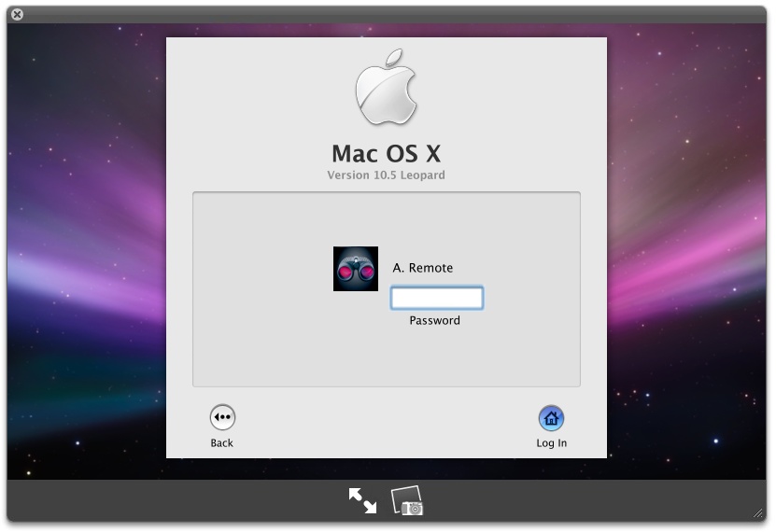Click the Back arrow button

[222, 417]
